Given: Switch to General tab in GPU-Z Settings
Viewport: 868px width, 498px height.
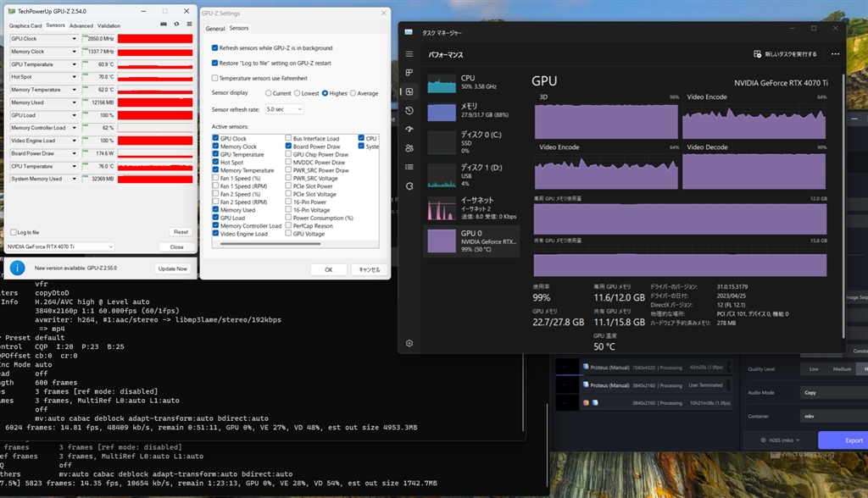Looking at the screenshot, I should 214,29.
